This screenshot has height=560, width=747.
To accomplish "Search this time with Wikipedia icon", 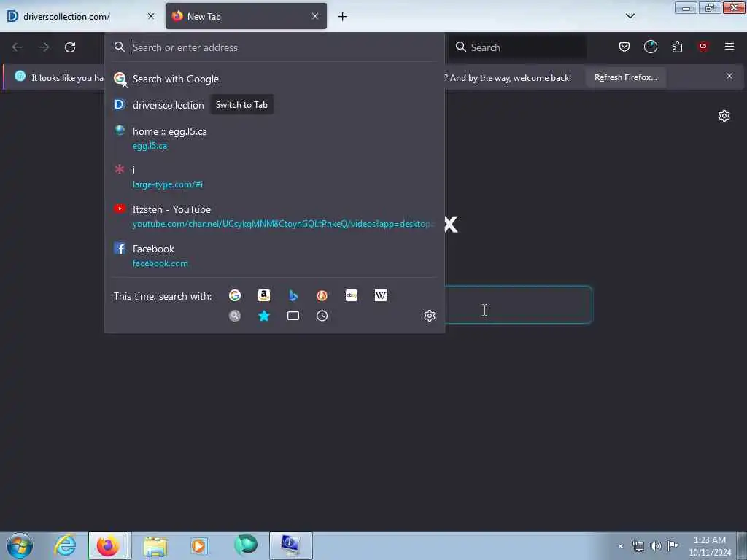I will [381, 296].
